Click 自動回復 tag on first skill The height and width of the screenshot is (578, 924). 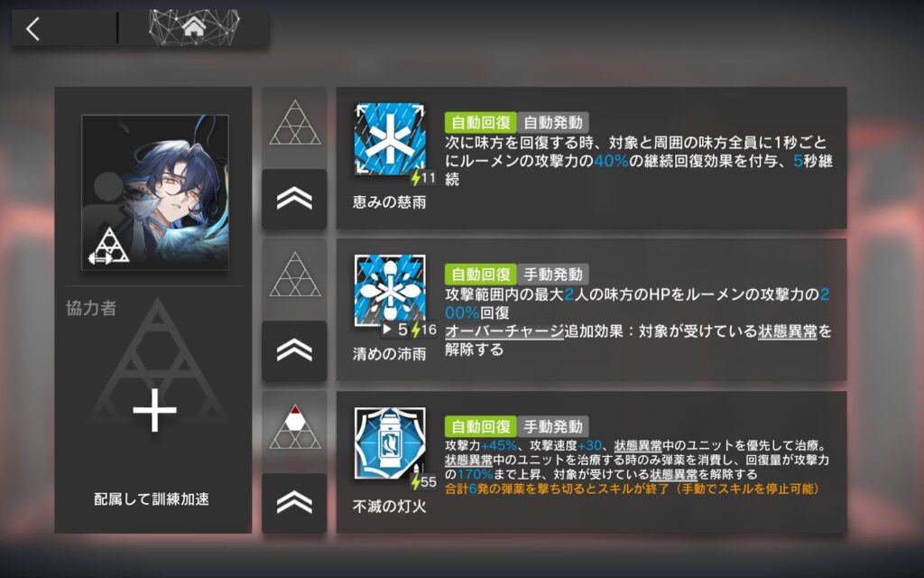click(480, 123)
